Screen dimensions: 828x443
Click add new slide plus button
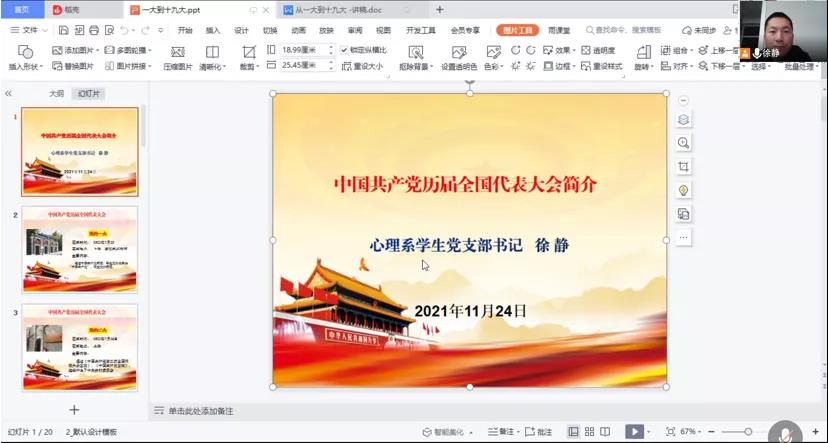74,410
